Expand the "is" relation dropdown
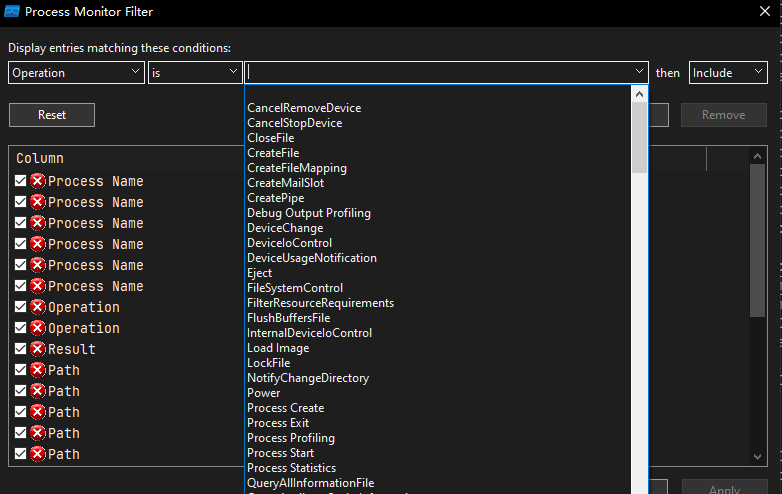 tap(195, 73)
